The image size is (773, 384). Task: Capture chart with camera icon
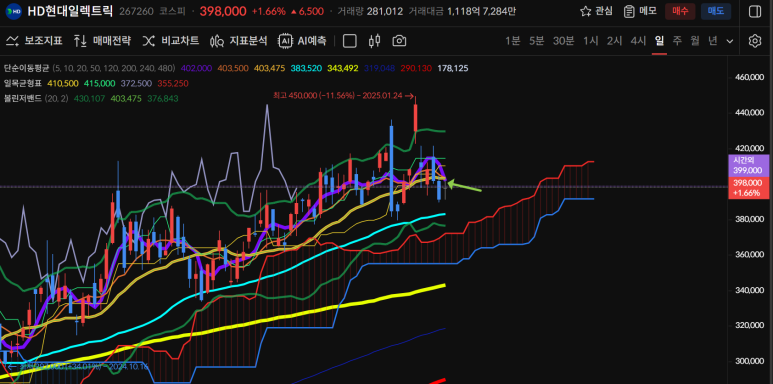coord(399,41)
